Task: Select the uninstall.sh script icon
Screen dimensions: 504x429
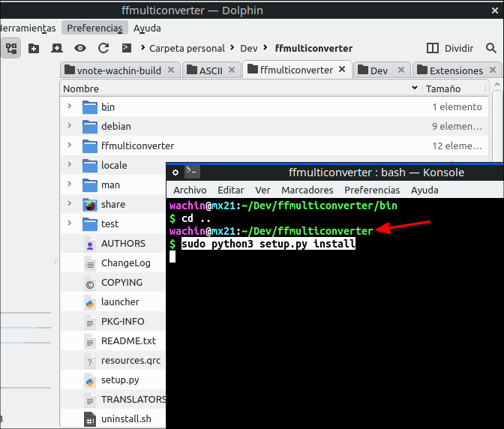Action: pyautogui.click(x=90, y=420)
